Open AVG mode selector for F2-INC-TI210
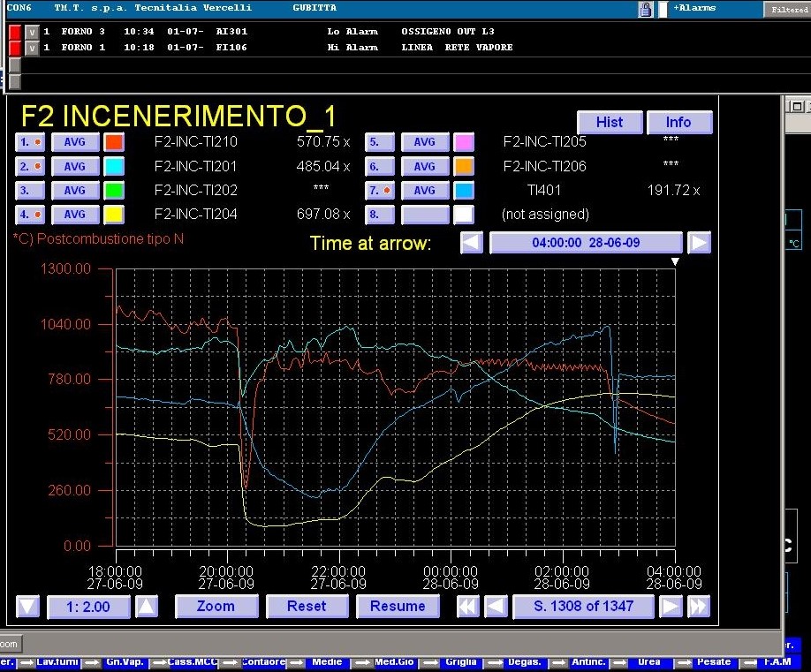Image resolution: width=811 pixels, height=672 pixels. click(x=75, y=142)
